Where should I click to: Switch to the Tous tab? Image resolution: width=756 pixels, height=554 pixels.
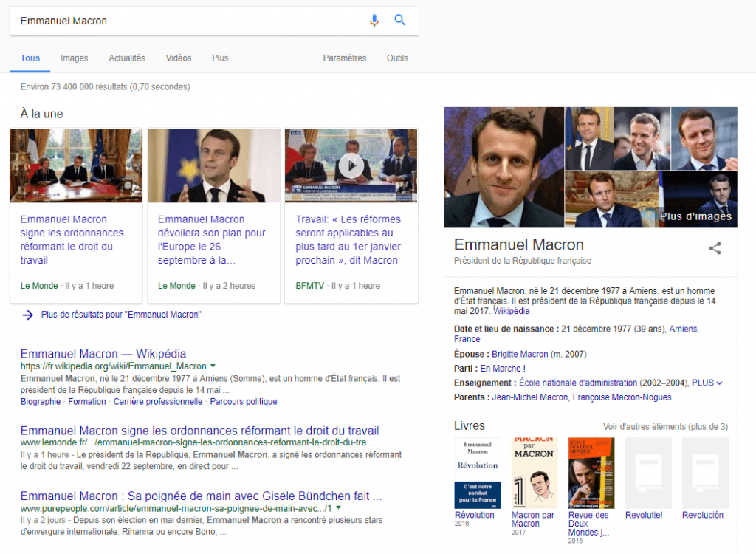30,58
